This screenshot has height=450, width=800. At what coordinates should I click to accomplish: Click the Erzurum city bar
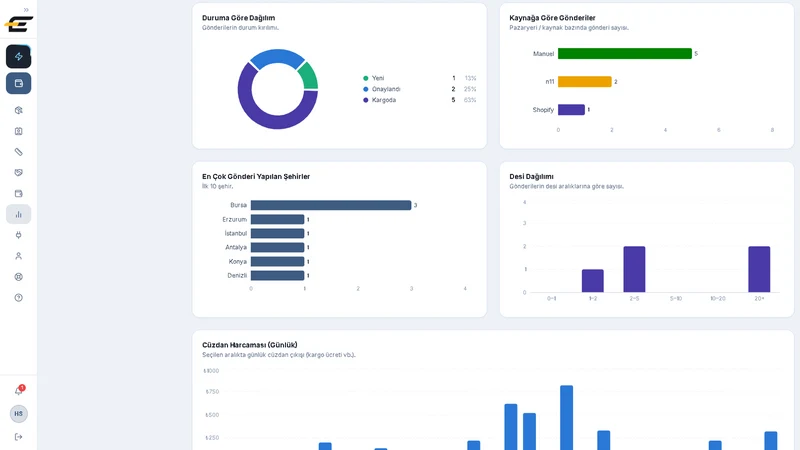[x=278, y=219]
